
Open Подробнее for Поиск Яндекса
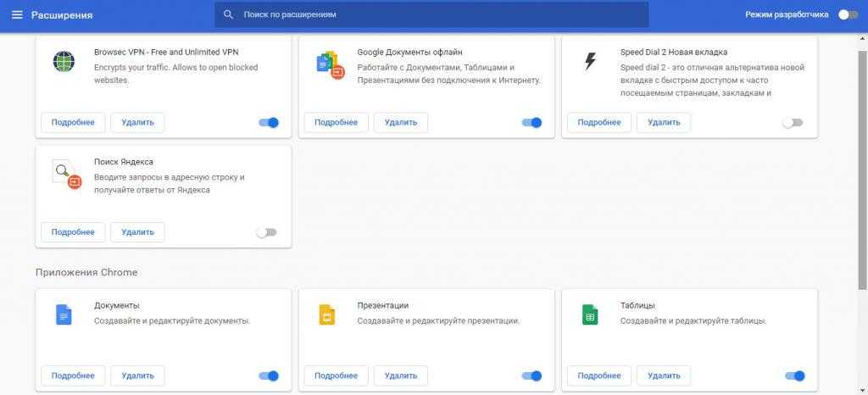(73, 232)
